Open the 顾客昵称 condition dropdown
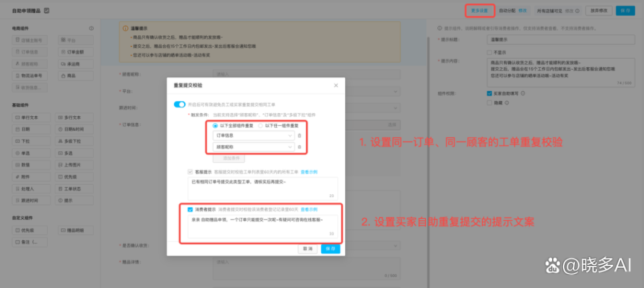 [253, 147]
